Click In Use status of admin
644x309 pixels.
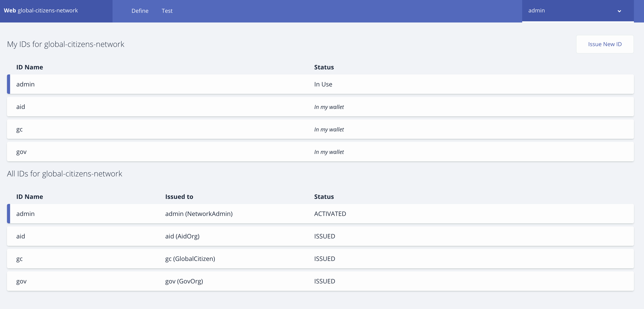323,84
